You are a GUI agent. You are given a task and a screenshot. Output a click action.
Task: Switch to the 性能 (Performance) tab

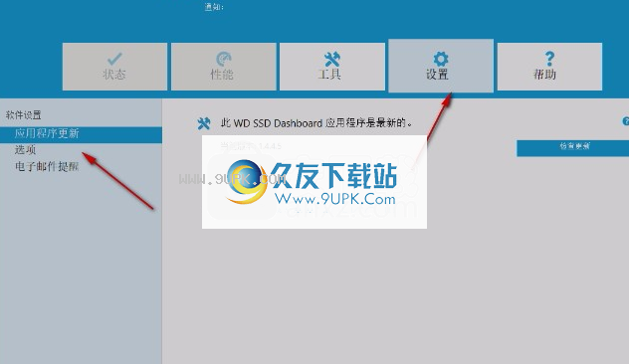(x=224, y=67)
